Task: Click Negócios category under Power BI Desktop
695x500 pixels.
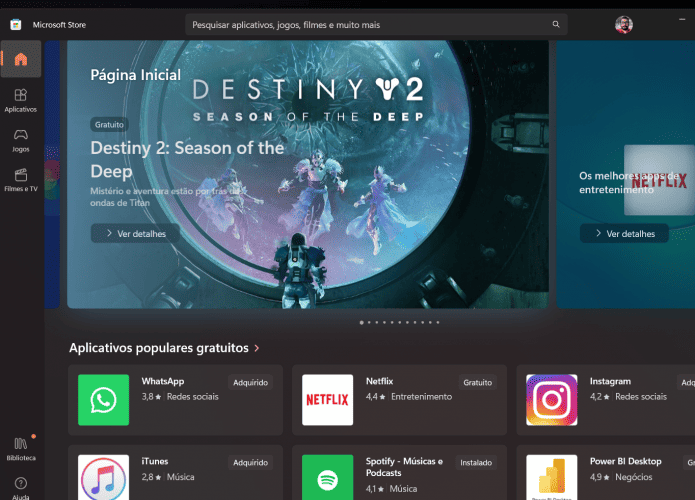Action: pyautogui.click(x=634, y=477)
